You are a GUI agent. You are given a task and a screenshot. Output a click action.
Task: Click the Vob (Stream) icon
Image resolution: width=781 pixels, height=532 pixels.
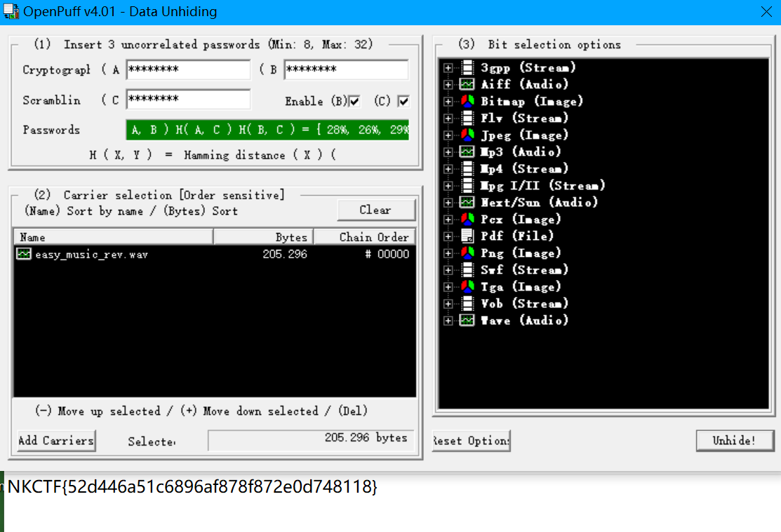[467, 303]
